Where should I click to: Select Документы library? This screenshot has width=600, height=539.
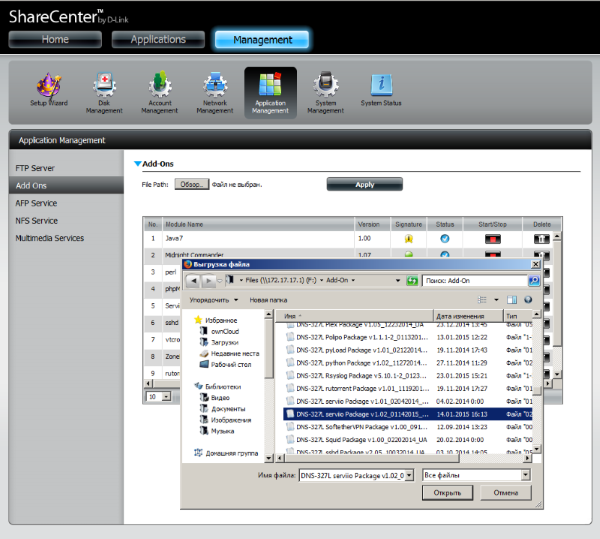[x=222, y=409]
